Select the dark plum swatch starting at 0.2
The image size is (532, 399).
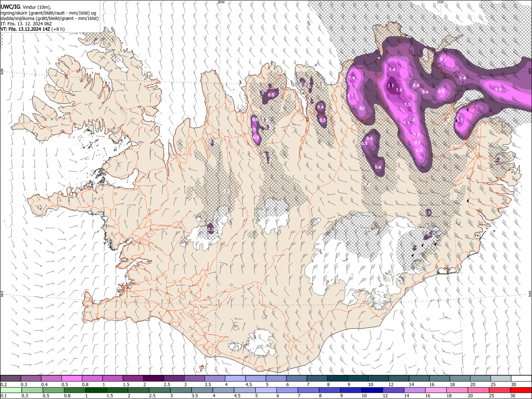pos(10,379)
